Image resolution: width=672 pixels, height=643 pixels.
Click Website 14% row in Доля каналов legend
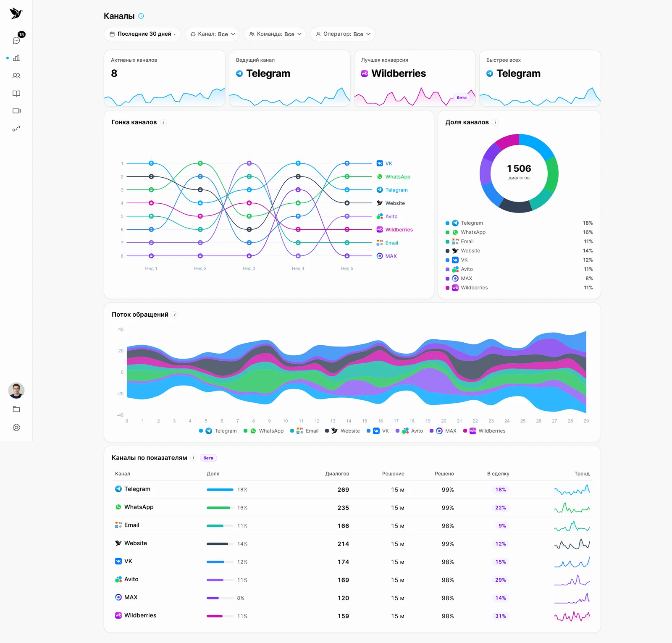(x=519, y=251)
